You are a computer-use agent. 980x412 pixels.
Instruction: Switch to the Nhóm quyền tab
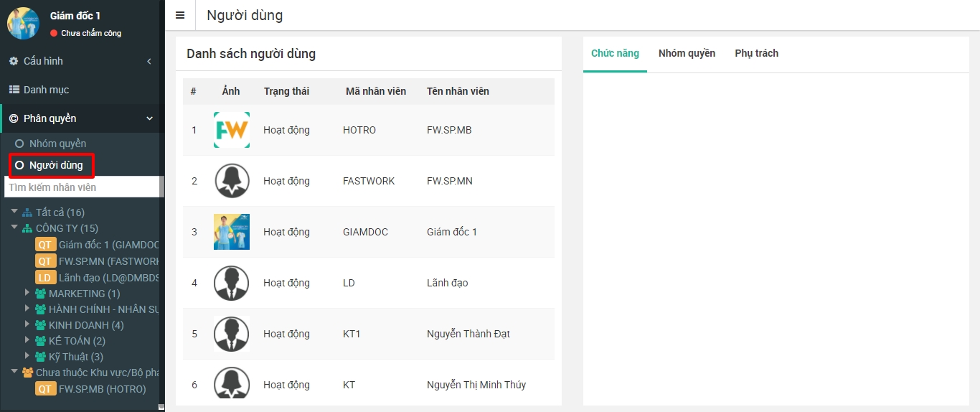point(687,53)
